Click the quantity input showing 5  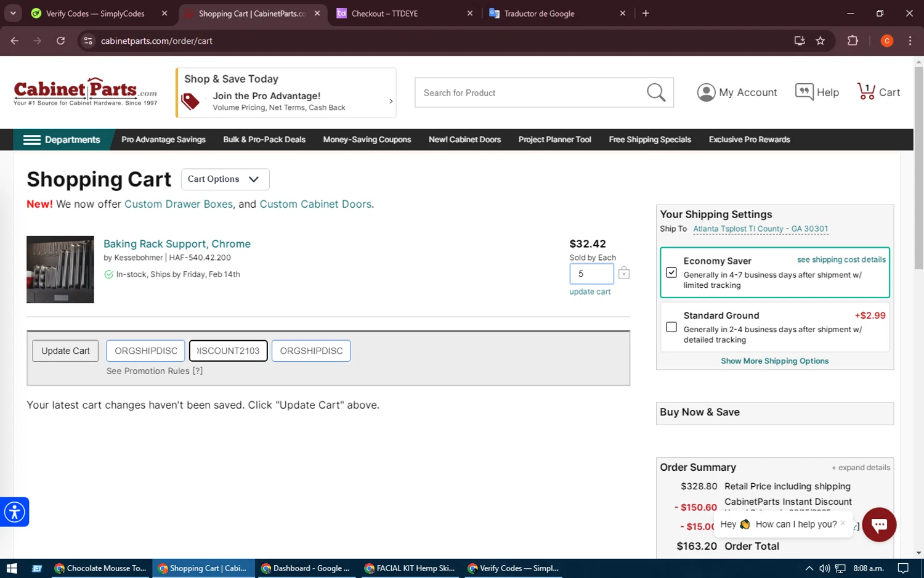[591, 274]
